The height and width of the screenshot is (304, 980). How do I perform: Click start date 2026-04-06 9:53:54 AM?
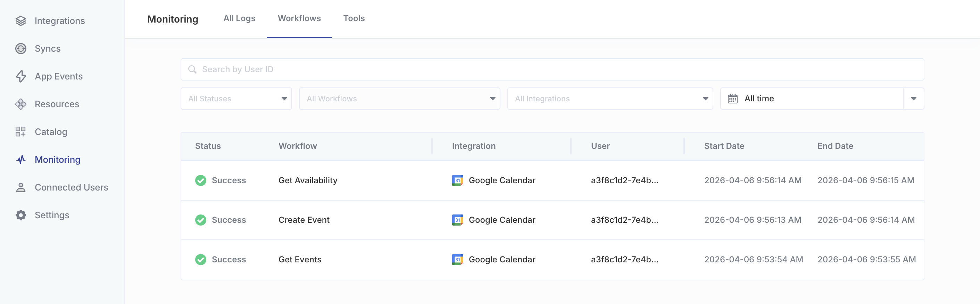click(x=753, y=260)
